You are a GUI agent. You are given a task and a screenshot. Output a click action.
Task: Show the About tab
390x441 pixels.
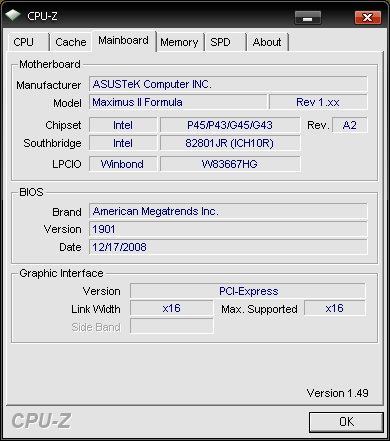[x=267, y=42]
